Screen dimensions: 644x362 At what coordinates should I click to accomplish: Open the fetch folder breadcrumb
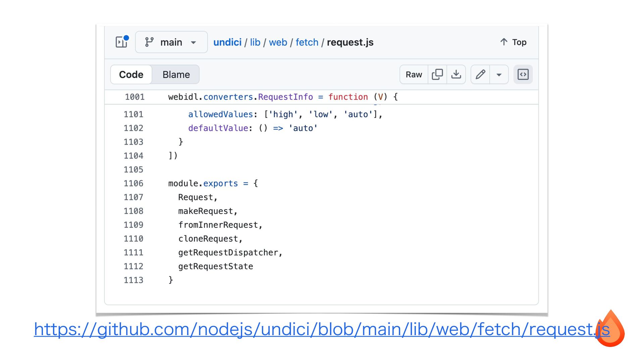(307, 42)
